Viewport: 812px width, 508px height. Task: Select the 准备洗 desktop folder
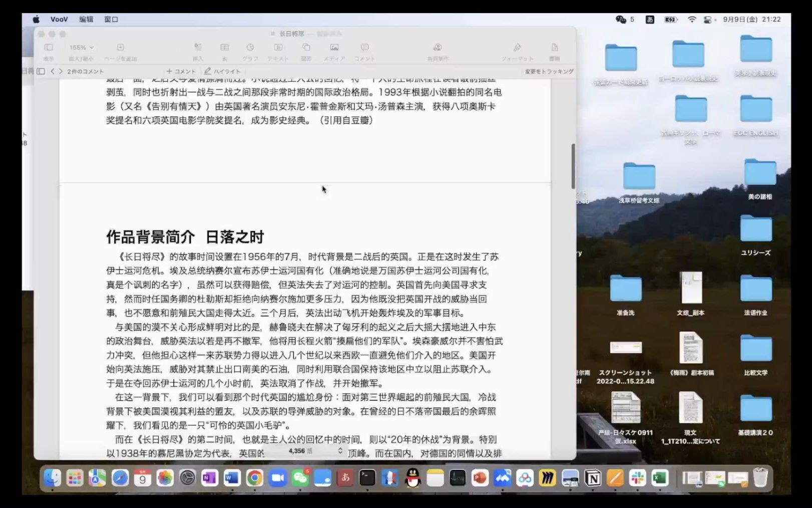626,295
